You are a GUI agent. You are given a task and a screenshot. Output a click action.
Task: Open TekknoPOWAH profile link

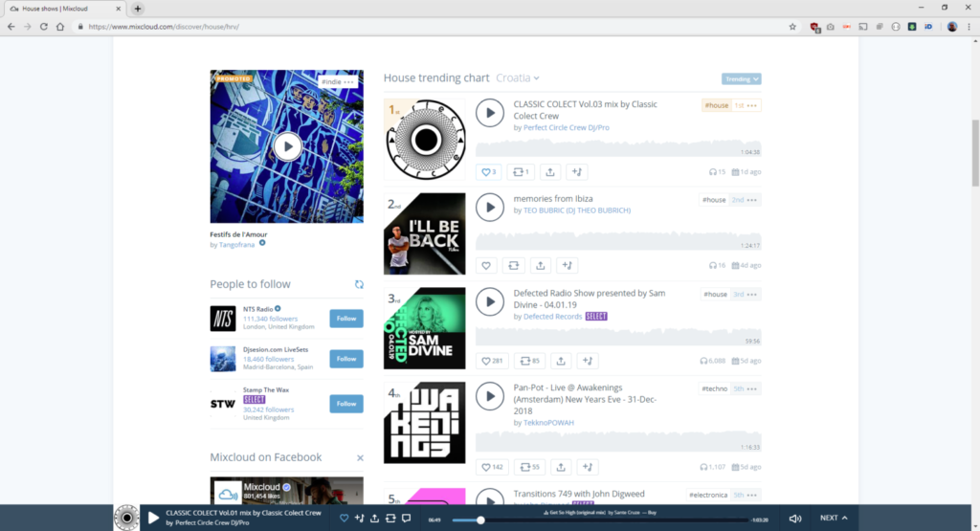(548, 423)
